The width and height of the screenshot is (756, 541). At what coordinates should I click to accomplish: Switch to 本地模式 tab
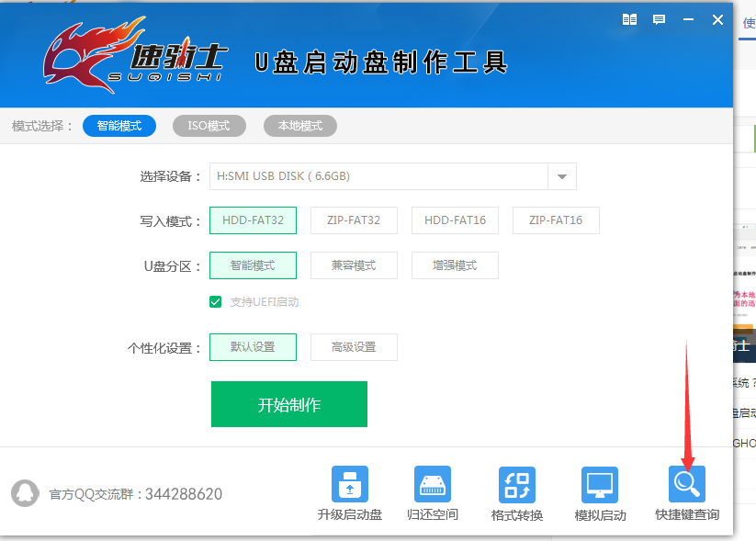pos(299,126)
